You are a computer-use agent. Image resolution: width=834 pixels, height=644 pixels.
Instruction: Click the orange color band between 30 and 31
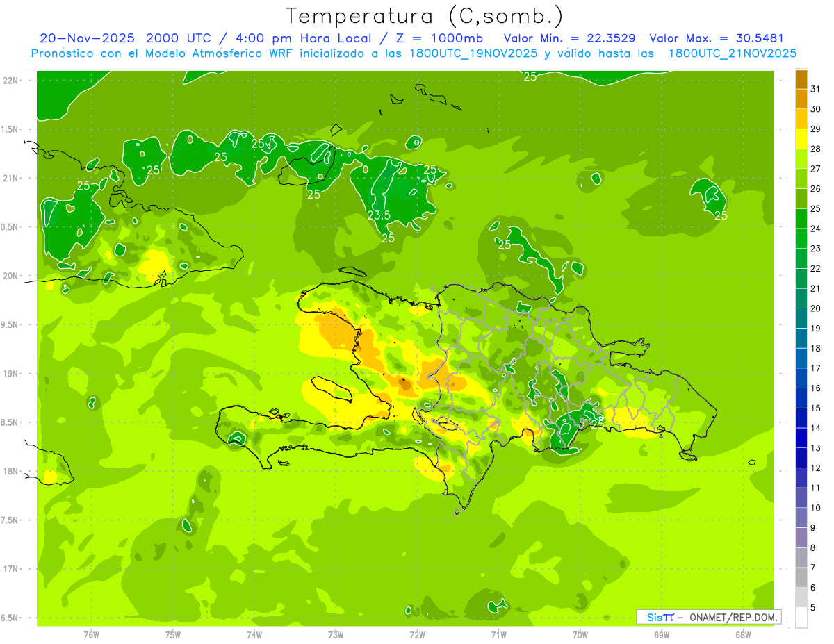point(801,99)
